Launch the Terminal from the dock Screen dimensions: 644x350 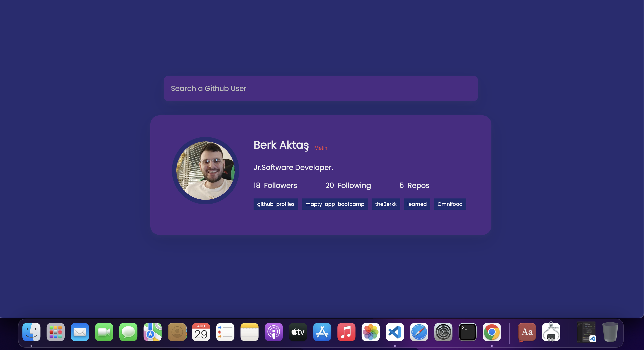[x=467, y=332]
